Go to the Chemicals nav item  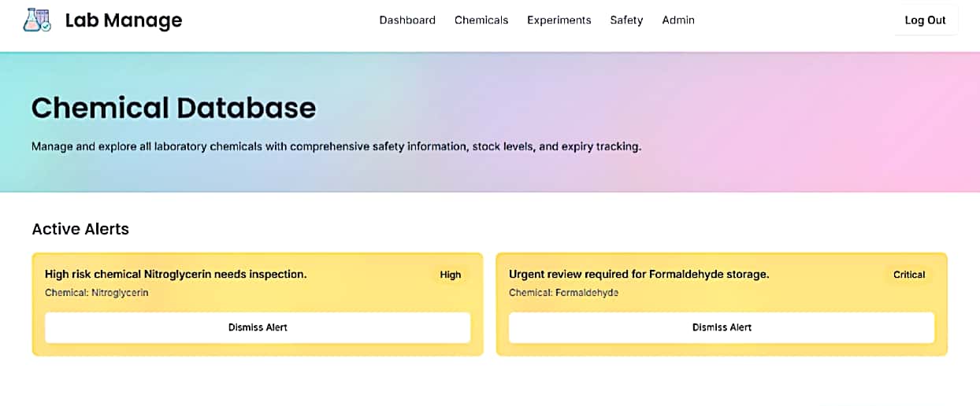point(481,20)
